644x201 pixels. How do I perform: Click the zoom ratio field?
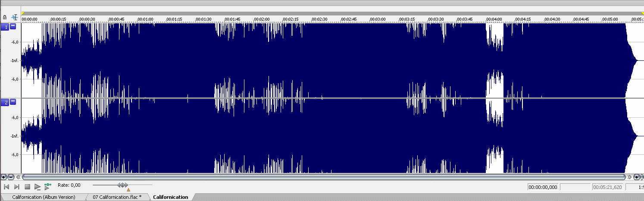pyautogui.click(x=635, y=187)
